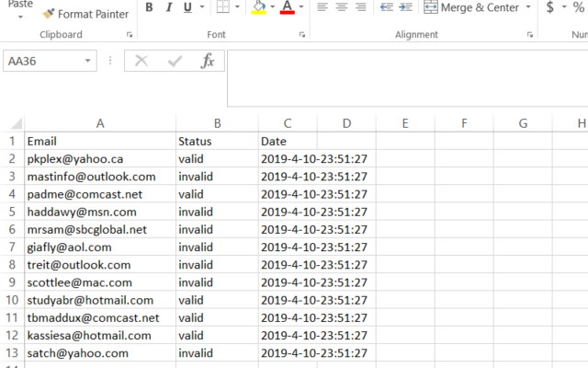588x368 pixels.
Task: Toggle Bold formatting
Action: tap(149, 7)
